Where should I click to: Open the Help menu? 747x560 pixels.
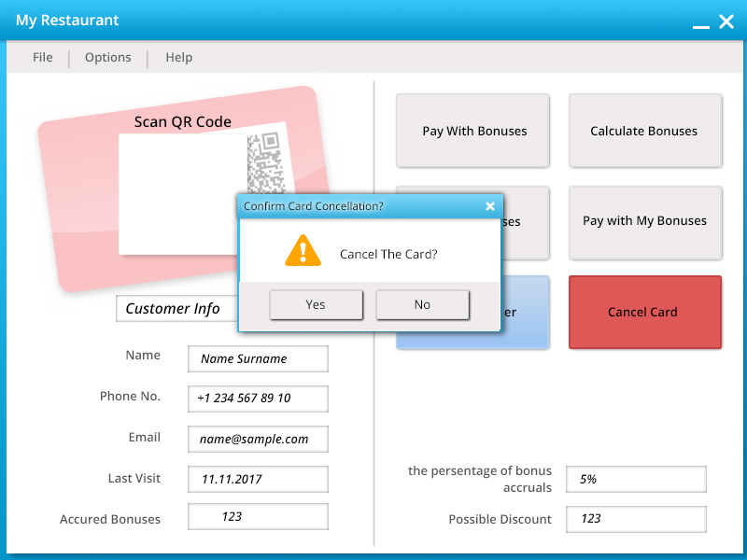178,57
